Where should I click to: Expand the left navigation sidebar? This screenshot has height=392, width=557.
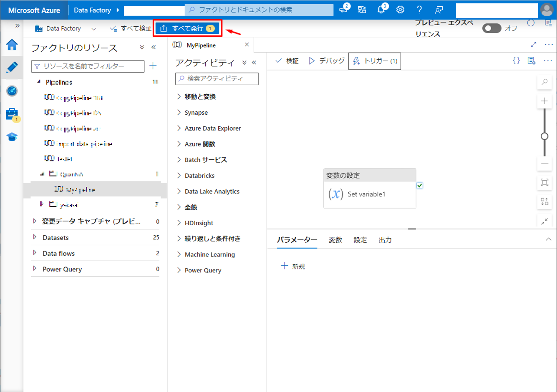point(17,26)
